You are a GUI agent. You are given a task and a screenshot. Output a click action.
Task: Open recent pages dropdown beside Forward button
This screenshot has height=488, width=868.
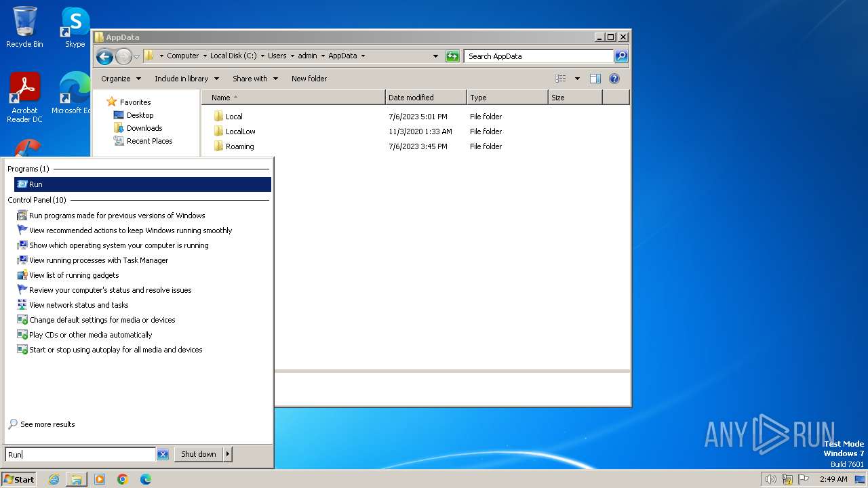(x=136, y=56)
